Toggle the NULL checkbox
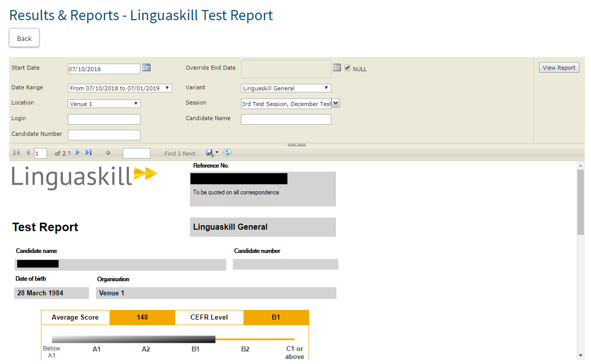This screenshot has width=591, height=364. click(x=348, y=68)
